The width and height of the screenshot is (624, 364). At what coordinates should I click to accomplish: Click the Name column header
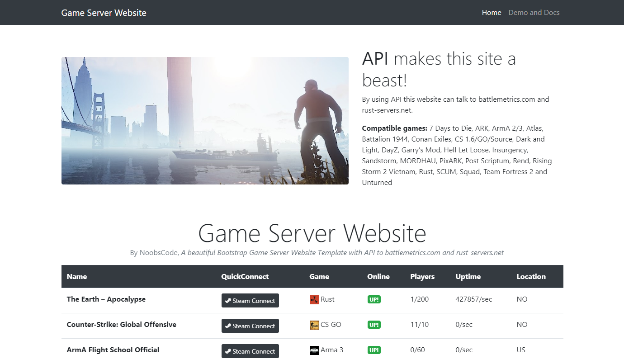coord(77,277)
